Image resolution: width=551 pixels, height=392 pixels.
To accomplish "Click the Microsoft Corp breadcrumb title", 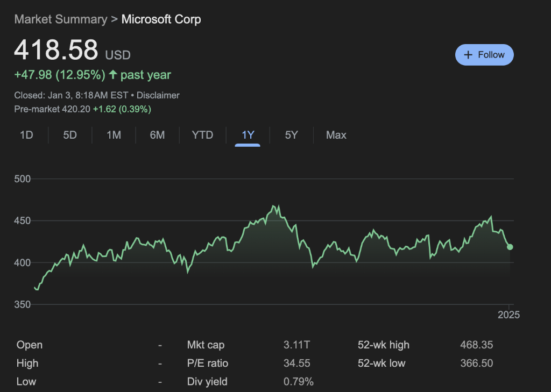I will (x=161, y=19).
